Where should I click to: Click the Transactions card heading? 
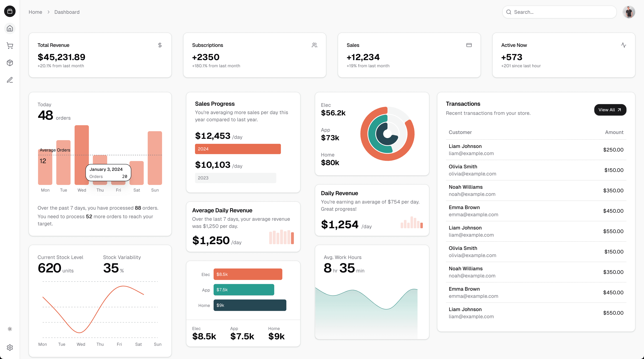463,104
